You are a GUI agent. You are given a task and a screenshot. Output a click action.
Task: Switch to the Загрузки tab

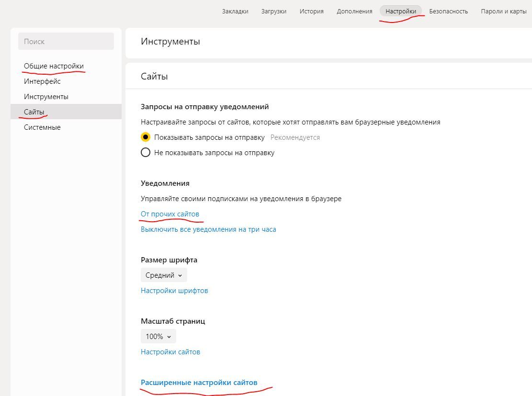click(274, 11)
